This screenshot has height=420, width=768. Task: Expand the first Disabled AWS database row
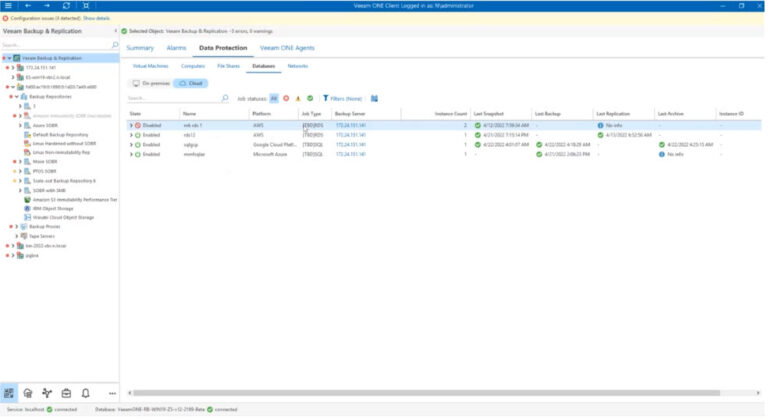tap(131, 125)
